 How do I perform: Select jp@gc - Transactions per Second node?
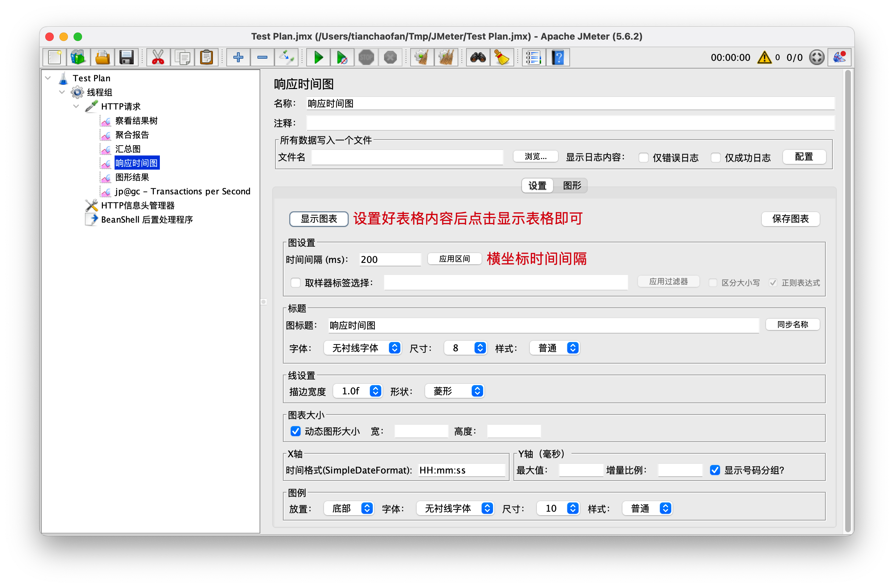182,192
